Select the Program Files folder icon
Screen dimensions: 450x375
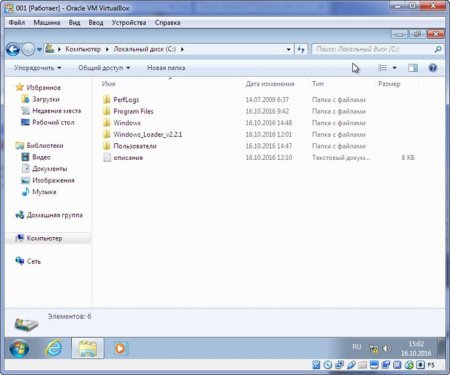coord(107,111)
